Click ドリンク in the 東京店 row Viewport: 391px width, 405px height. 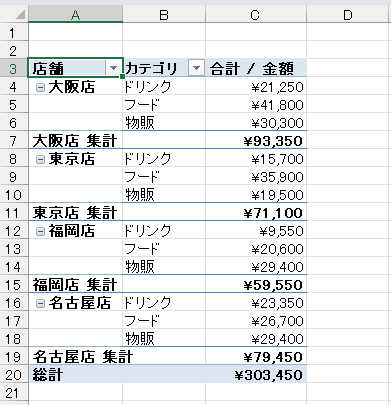(148, 159)
